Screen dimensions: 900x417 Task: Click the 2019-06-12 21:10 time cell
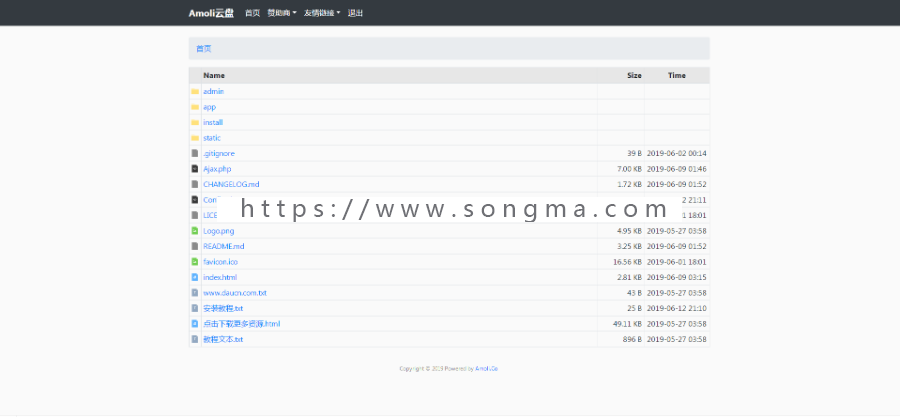[x=677, y=308]
